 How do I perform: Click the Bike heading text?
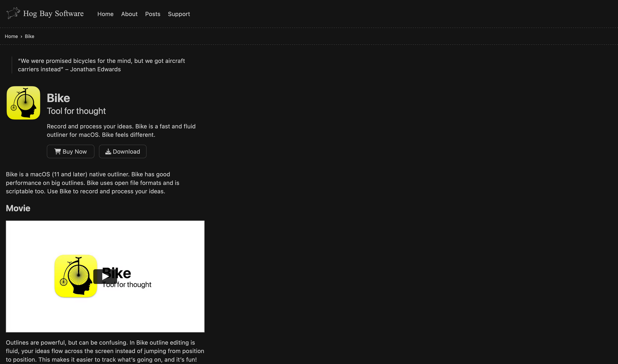(58, 98)
